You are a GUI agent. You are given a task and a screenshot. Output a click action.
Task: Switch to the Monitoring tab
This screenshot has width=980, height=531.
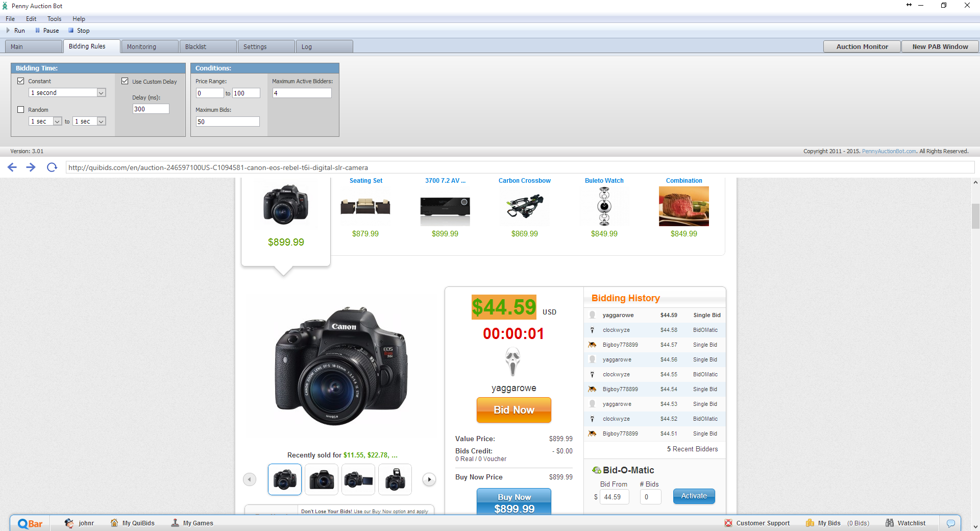(150, 46)
